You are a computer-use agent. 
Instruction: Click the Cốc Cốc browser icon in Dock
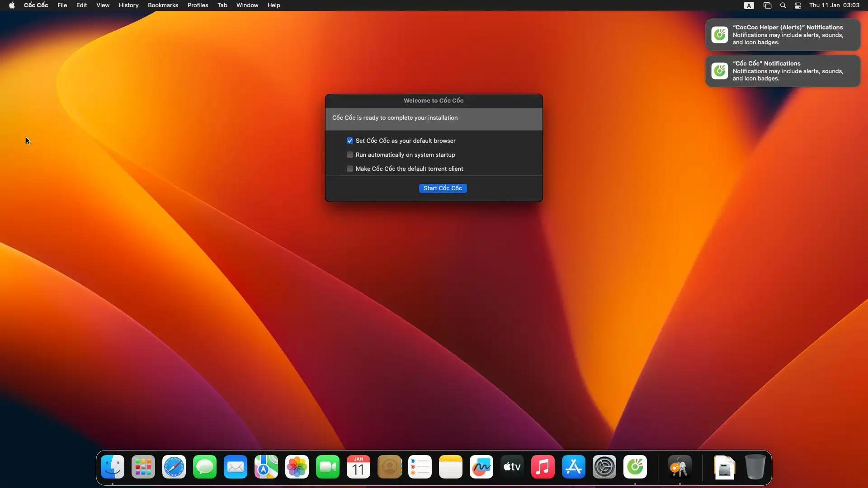(x=635, y=467)
